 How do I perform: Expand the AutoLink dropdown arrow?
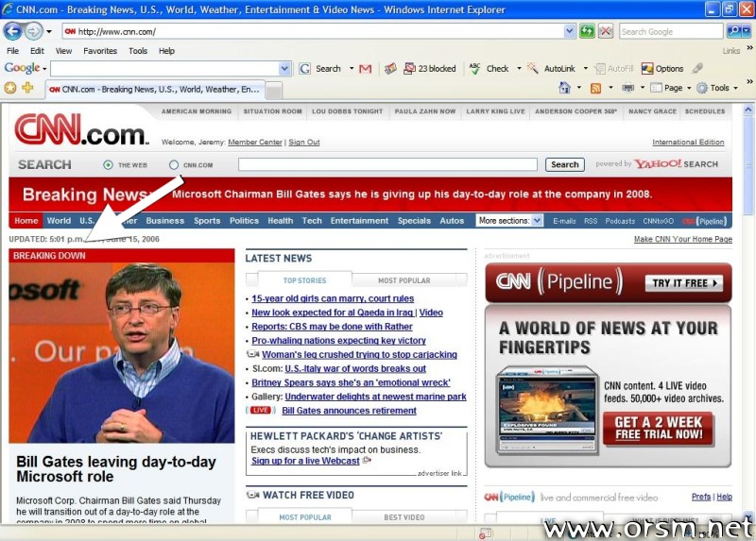point(585,69)
